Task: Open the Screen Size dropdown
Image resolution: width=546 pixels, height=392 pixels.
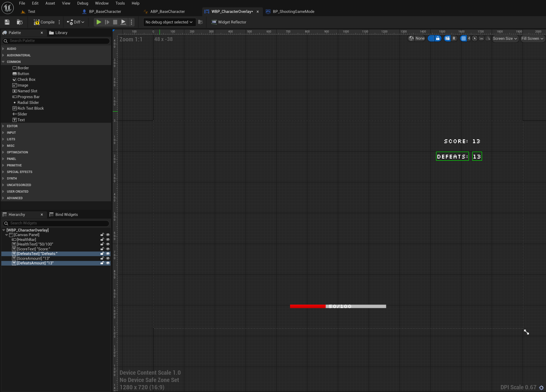Action: pyautogui.click(x=505, y=38)
